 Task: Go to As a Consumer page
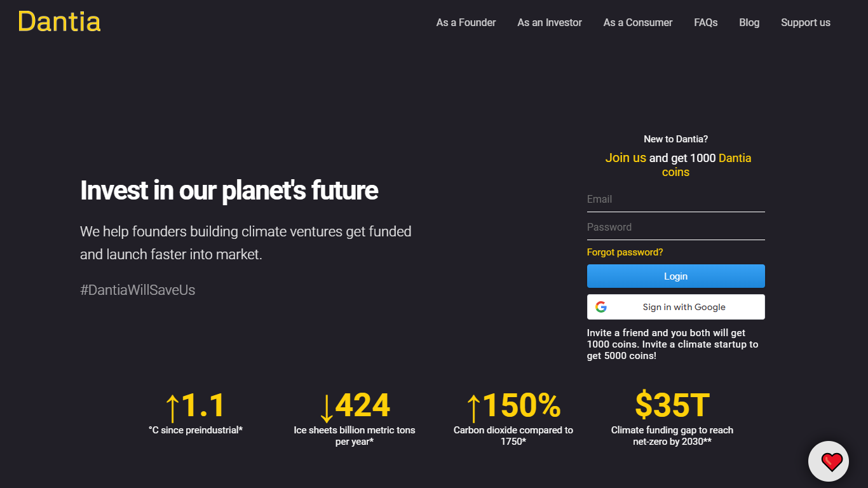click(638, 22)
